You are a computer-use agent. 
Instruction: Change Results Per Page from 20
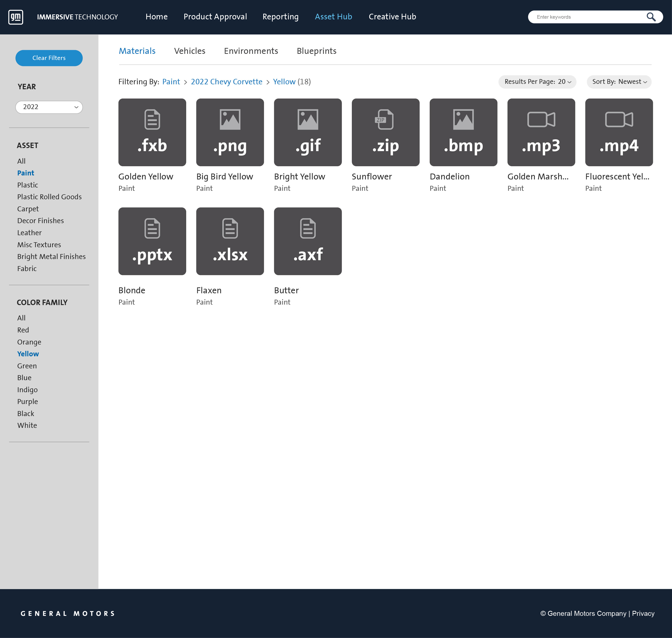[537, 82]
